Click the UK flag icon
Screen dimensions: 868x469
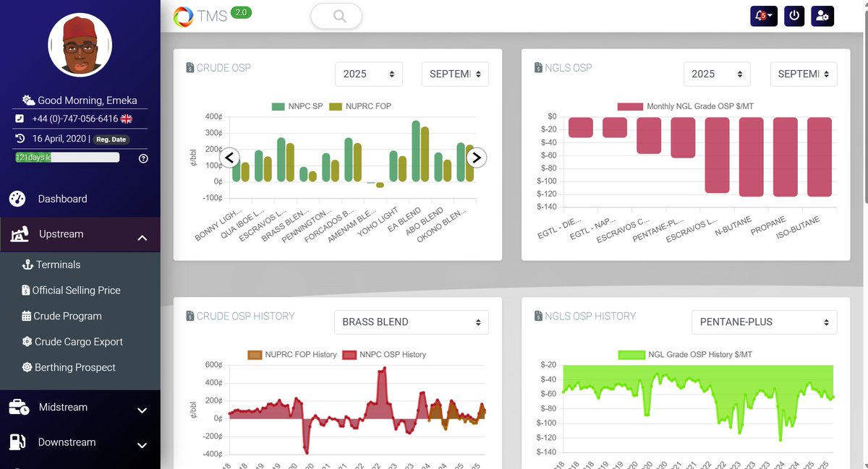point(127,119)
